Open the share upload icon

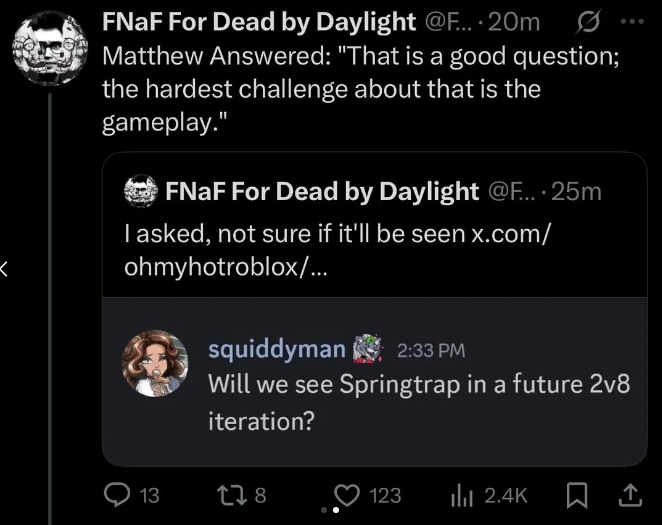pos(630,495)
